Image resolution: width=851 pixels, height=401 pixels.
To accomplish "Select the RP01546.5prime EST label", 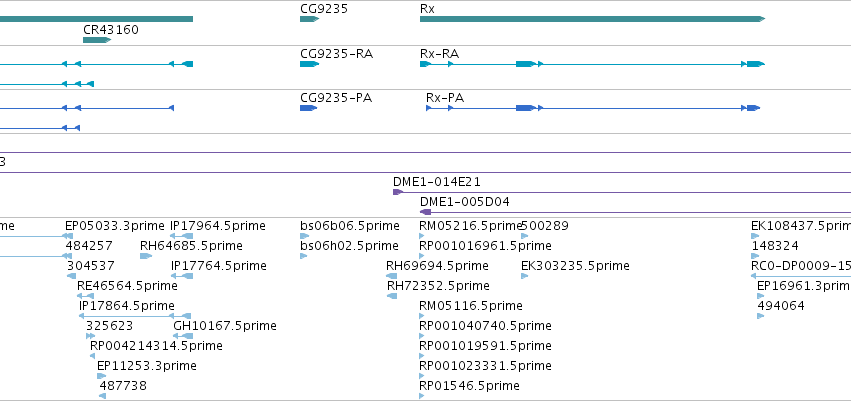I will click(x=469, y=386).
